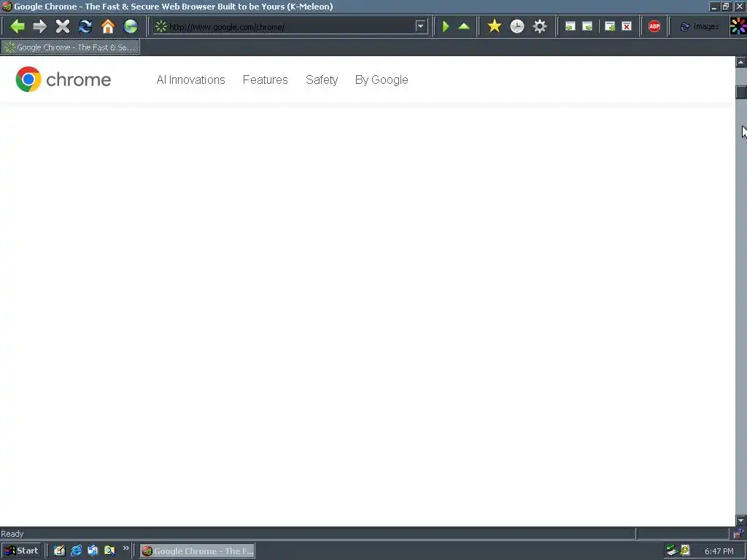747x560 pixels.
Task: Open bookmarks with the yellow star icon
Action: 495,26
